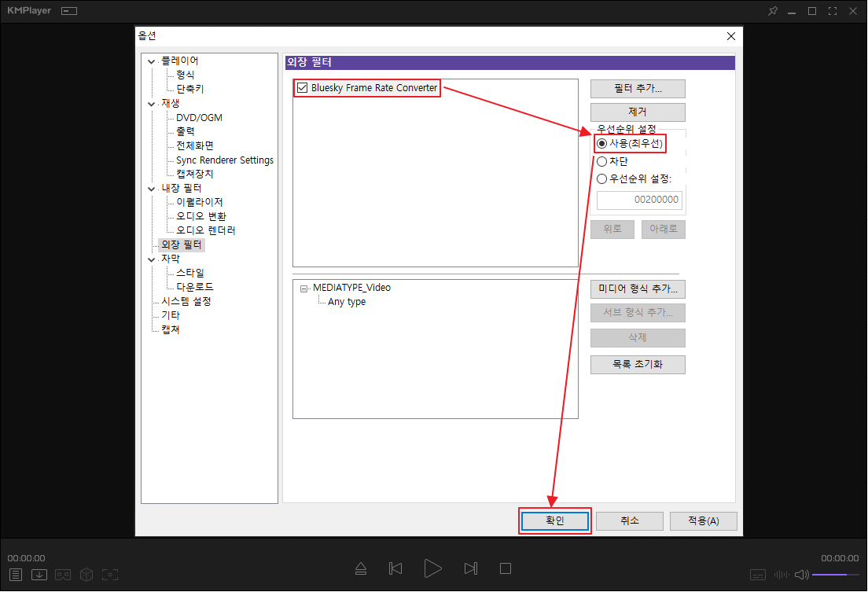Apply changes with 적용(A) button

pos(703,521)
